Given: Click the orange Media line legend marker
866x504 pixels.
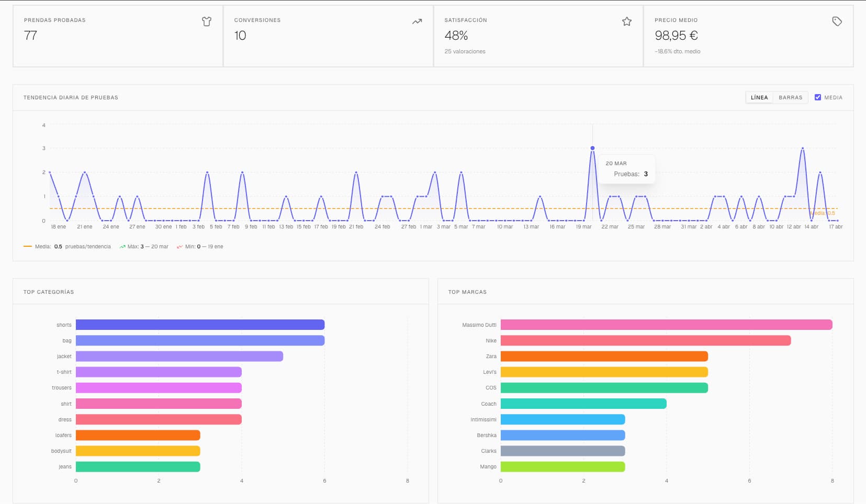Looking at the screenshot, I should [x=28, y=247].
